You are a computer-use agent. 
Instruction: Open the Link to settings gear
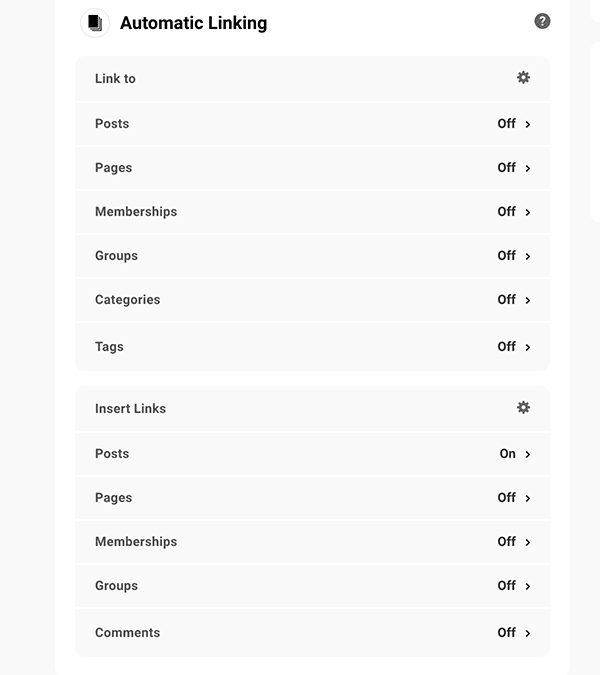coord(523,78)
